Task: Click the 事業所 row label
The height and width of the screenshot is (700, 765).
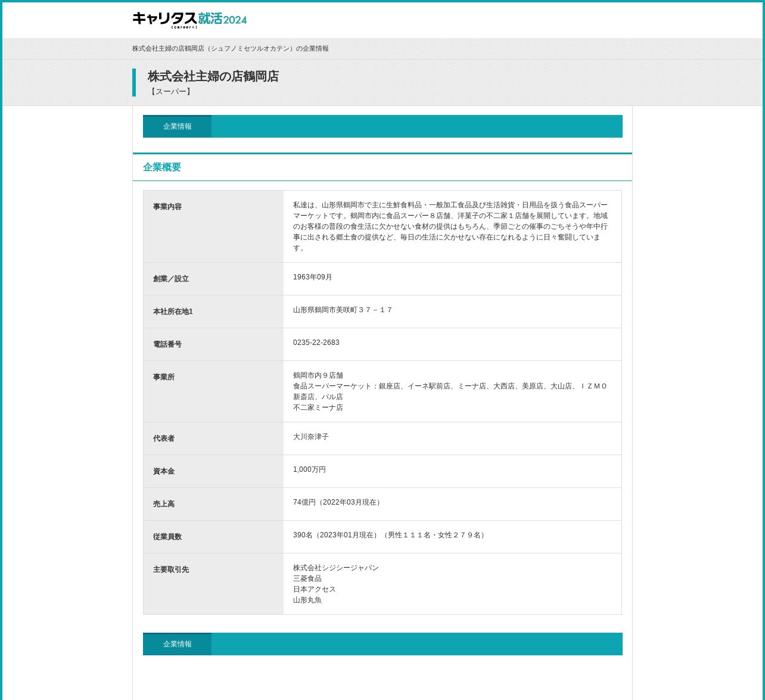Action: 164,377
